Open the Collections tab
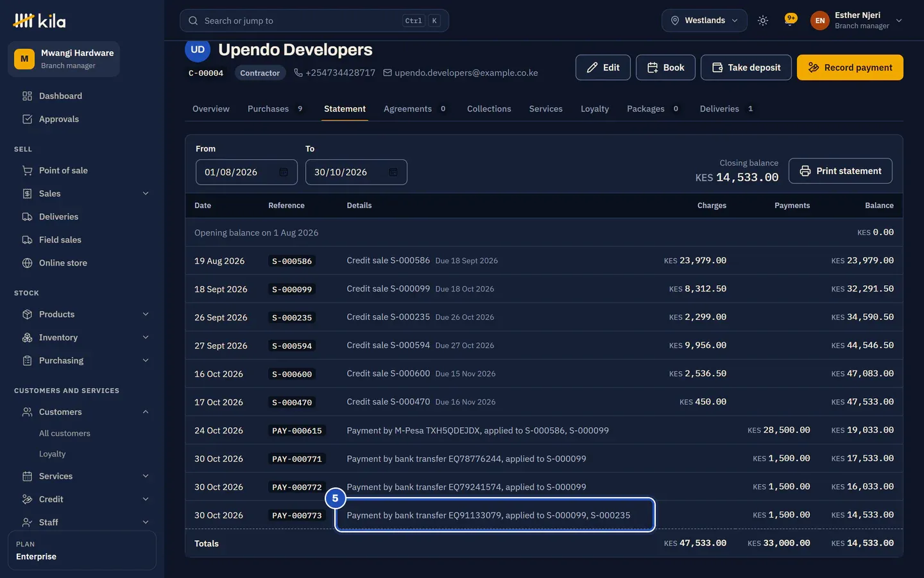The image size is (924, 578). coord(489,109)
